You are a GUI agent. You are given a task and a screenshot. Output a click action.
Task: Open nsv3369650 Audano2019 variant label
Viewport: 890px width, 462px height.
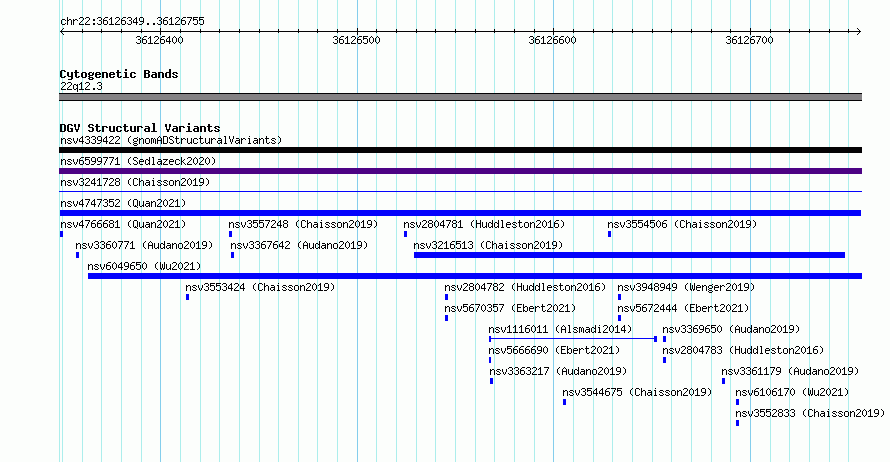(731, 329)
